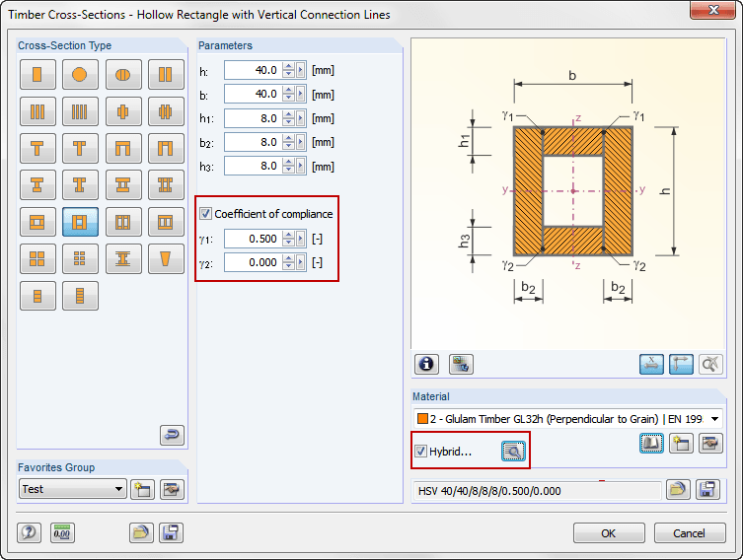This screenshot has height=560, width=743.
Task: Pick the six-square grid cross-section type
Action: click(x=80, y=259)
